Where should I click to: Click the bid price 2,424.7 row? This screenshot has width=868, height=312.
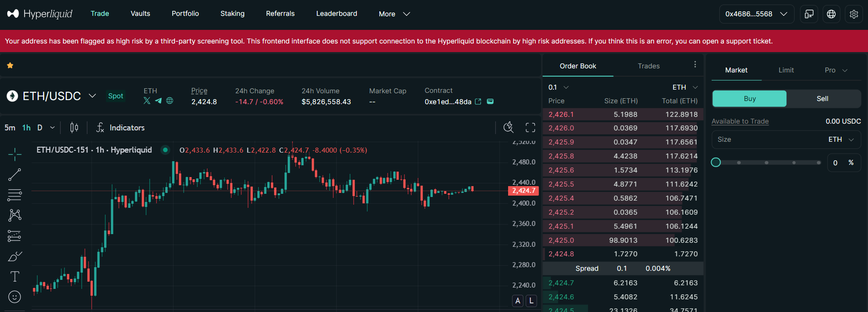(x=623, y=283)
